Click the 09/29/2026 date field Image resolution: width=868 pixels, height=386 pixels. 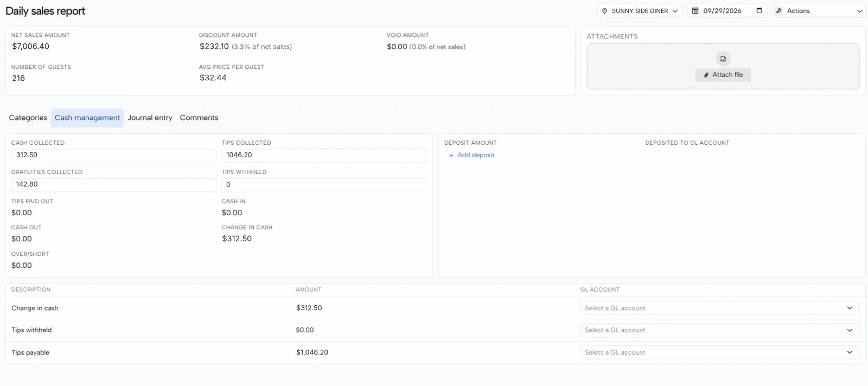tap(727, 11)
